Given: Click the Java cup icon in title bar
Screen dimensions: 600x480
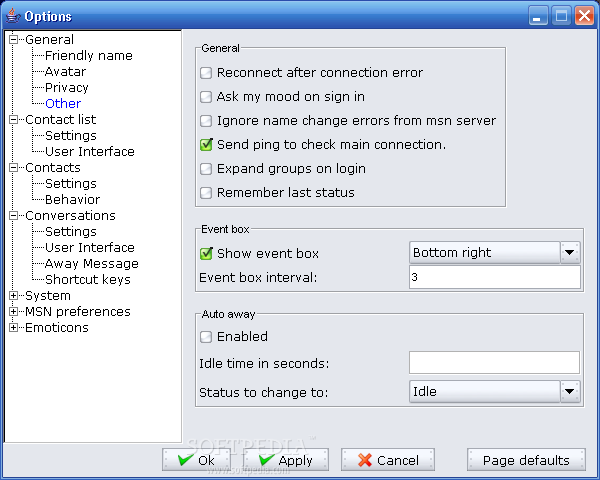Looking at the screenshot, I should [x=13, y=16].
